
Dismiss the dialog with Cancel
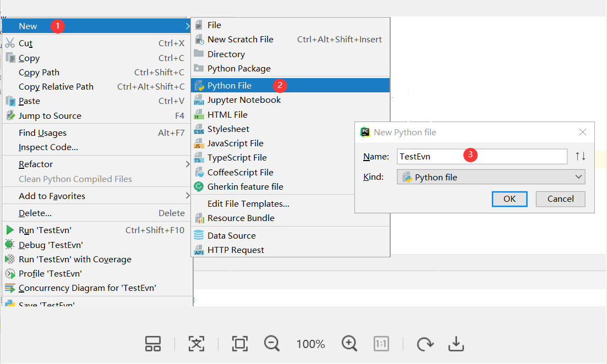(x=560, y=198)
